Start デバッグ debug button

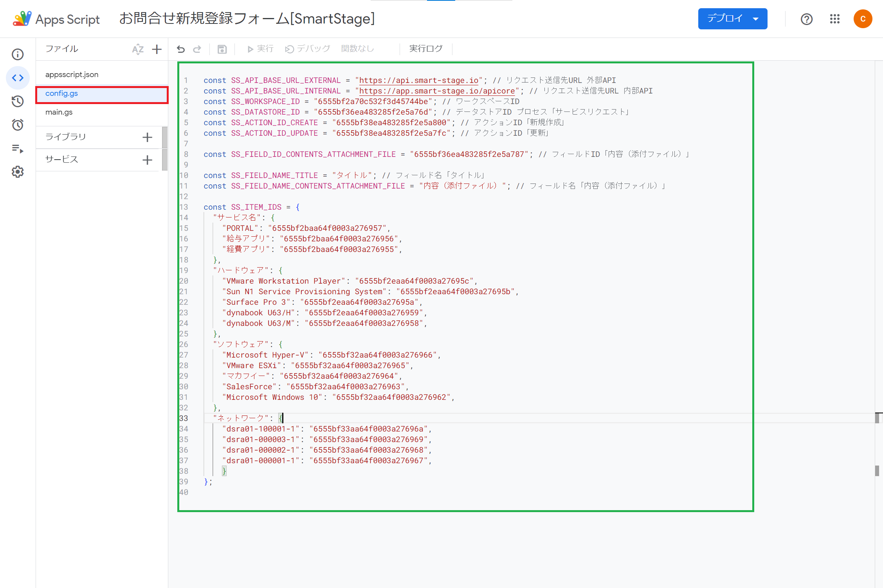click(308, 49)
